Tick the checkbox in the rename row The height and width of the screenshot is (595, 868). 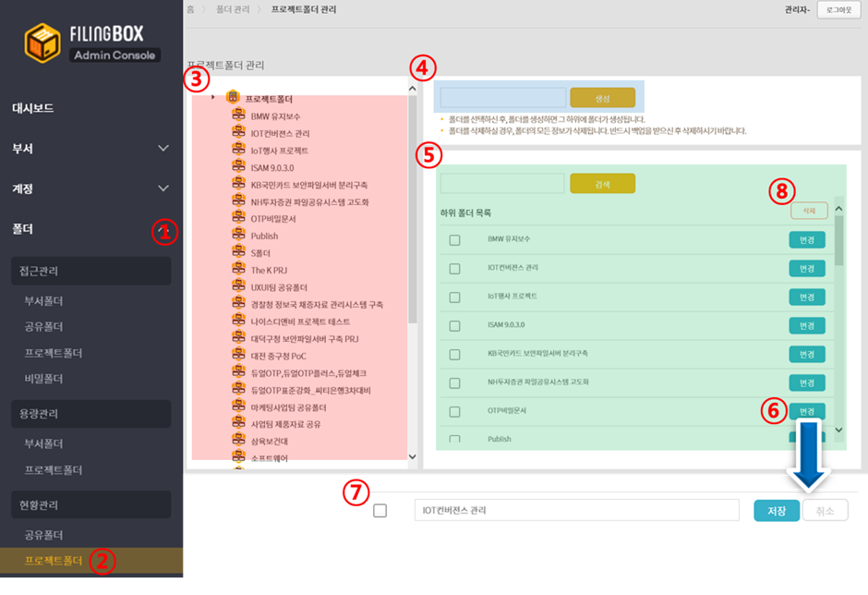[380, 510]
